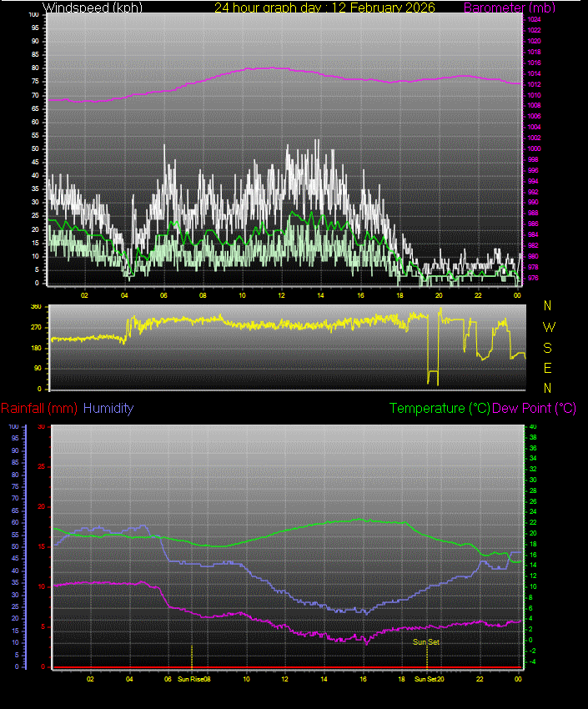The height and width of the screenshot is (709, 588).
Task: Click the 00 hour label under temperature graph
Action: click(518, 679)
